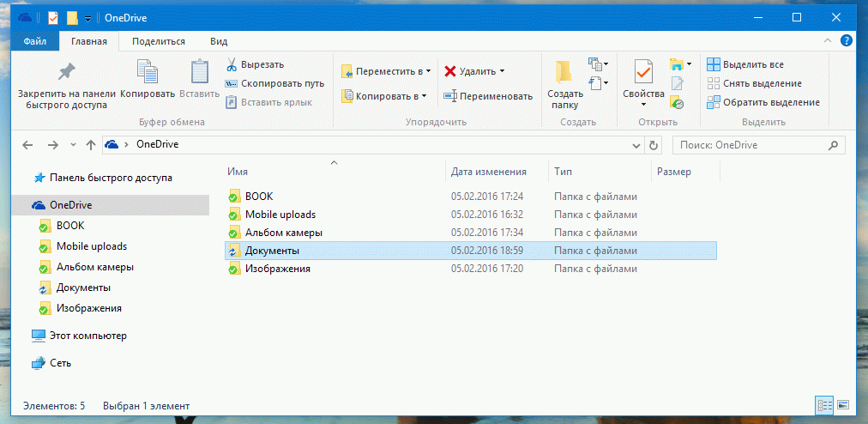Open the Файл menu
The image size is (868, 424).
[35, 41]
